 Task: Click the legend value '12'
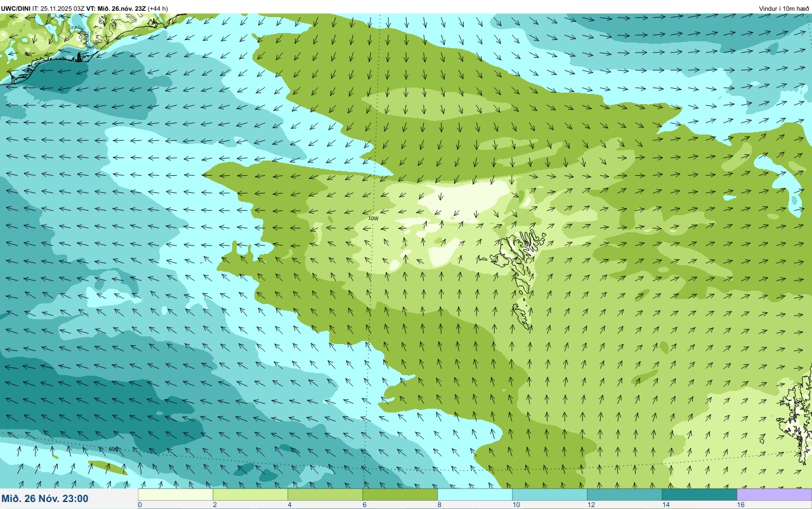[591, 505]
